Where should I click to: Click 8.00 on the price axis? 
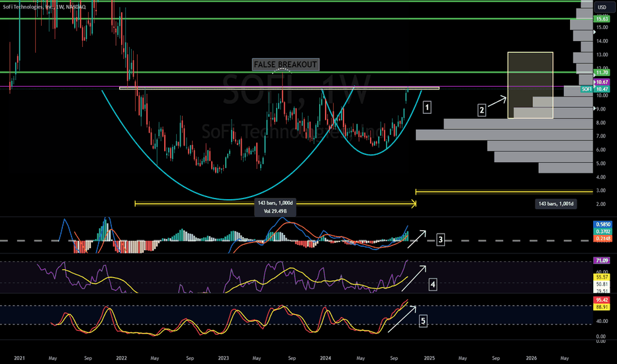[602, 123]
